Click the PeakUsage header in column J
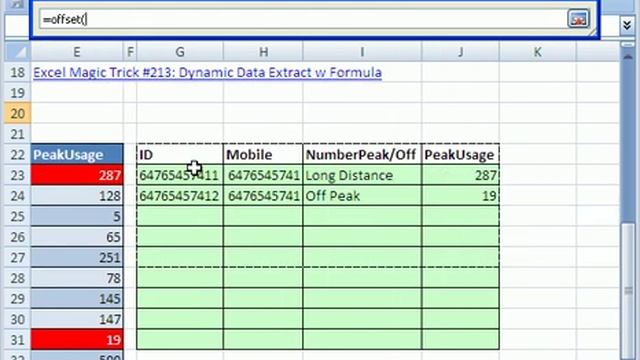640x360 pixels. (460, 154)
